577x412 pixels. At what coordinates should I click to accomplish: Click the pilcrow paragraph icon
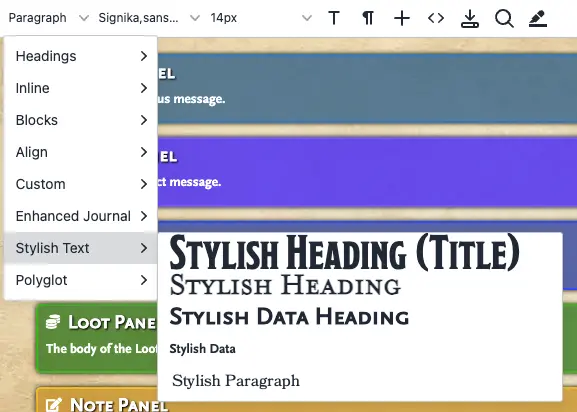pyautogui.click(x=368, y=18)
